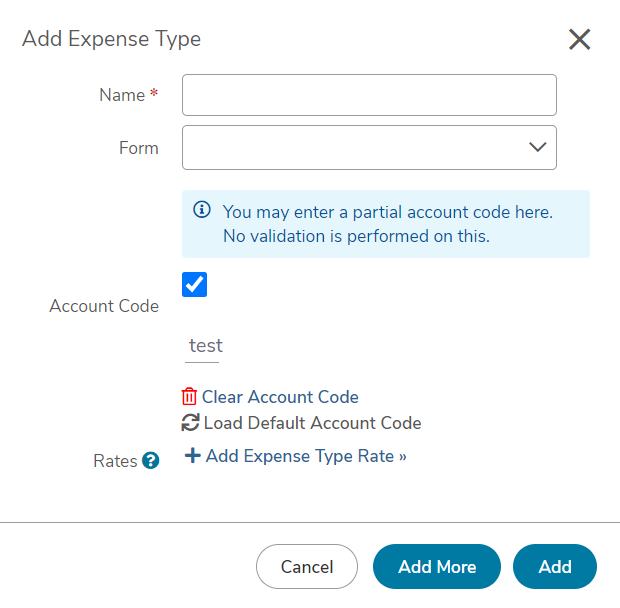The width and height of the screenshot is (620, 608).
Task: Click the refresh arrows icon
Action: click(x=190, y=423)
